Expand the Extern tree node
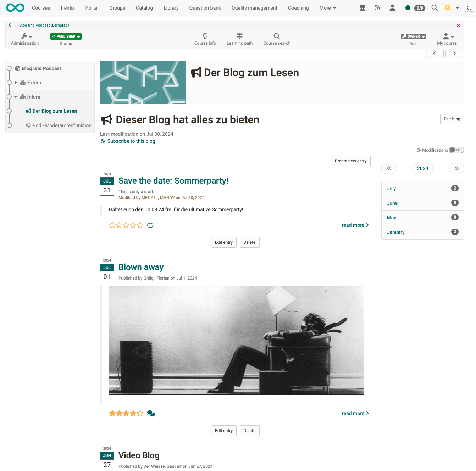Viewport: 476px width, 471px height. point(16,83)
